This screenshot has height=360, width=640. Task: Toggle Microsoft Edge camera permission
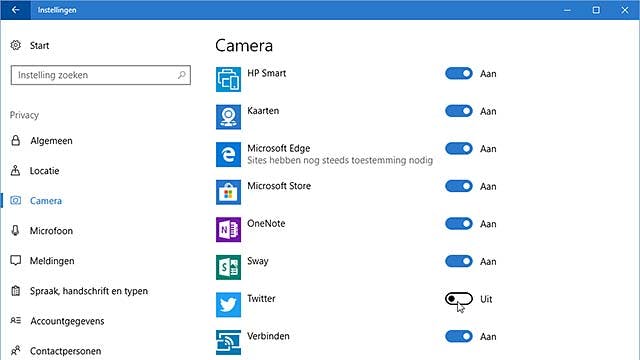coord(459,149)
